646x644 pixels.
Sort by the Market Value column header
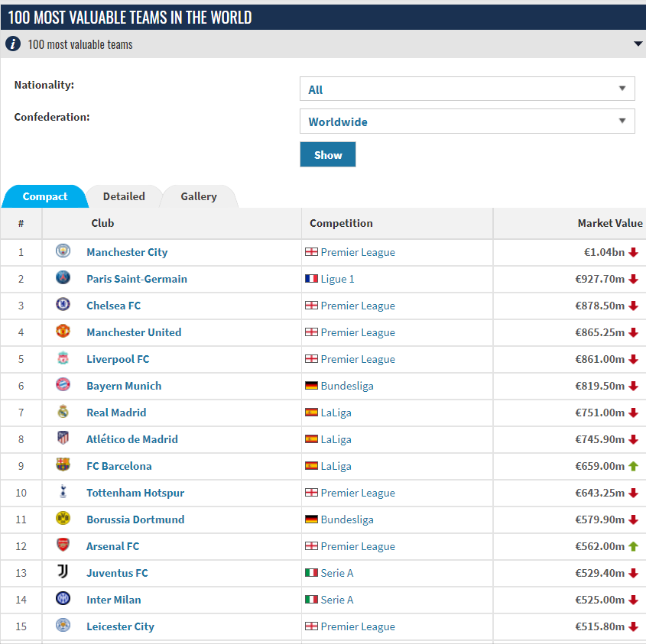[x=610, y=223]
